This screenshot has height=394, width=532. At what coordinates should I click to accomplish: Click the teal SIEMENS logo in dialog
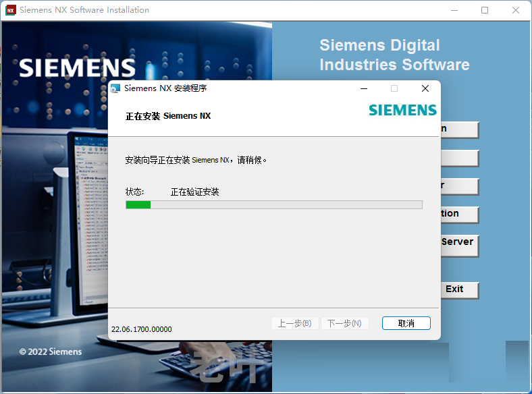tap(403, 110)
